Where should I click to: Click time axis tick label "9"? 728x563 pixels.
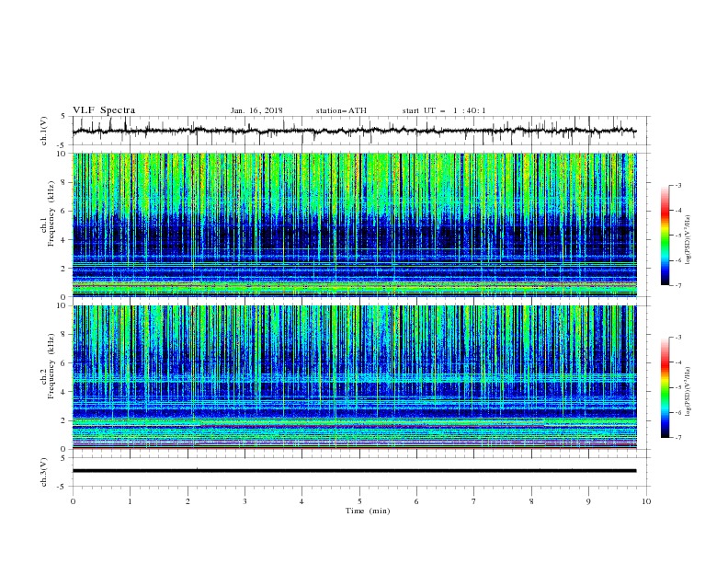[588, 501]
